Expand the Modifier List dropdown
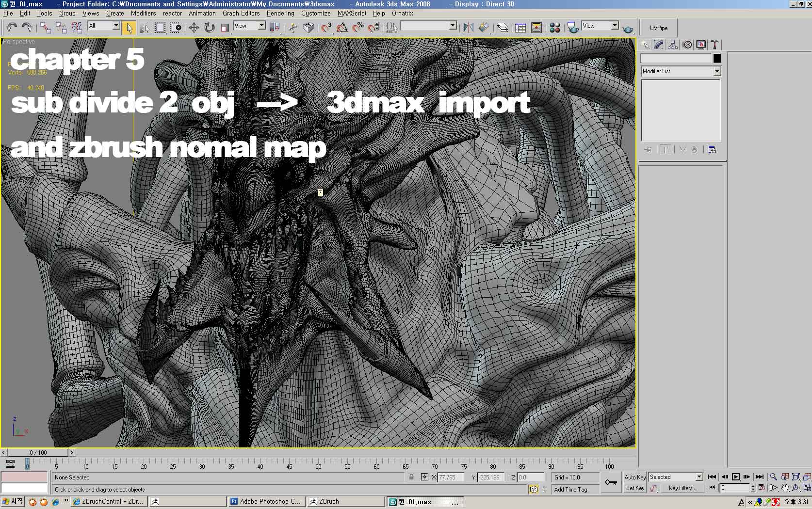812x509 pixels. tap(681, 71)
